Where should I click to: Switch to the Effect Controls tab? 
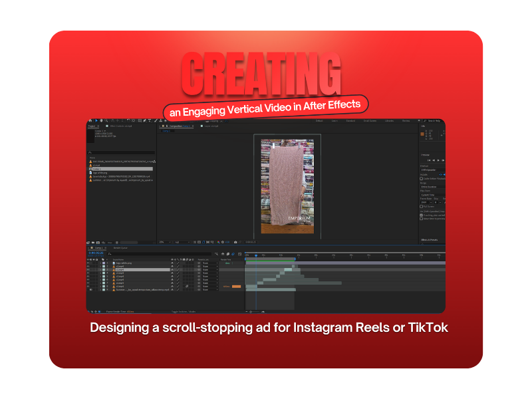tap(121, 126)
